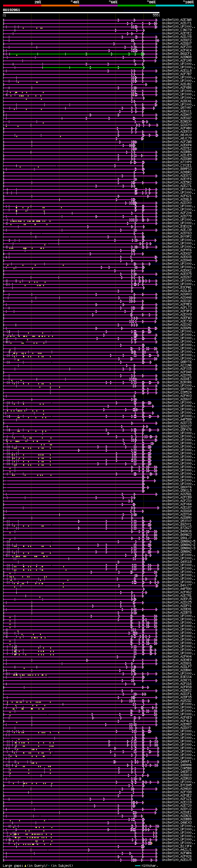Click hit label UniRef100_A2F1H8
The width and height of the screenshot is (197, 868).
[177, 60]
